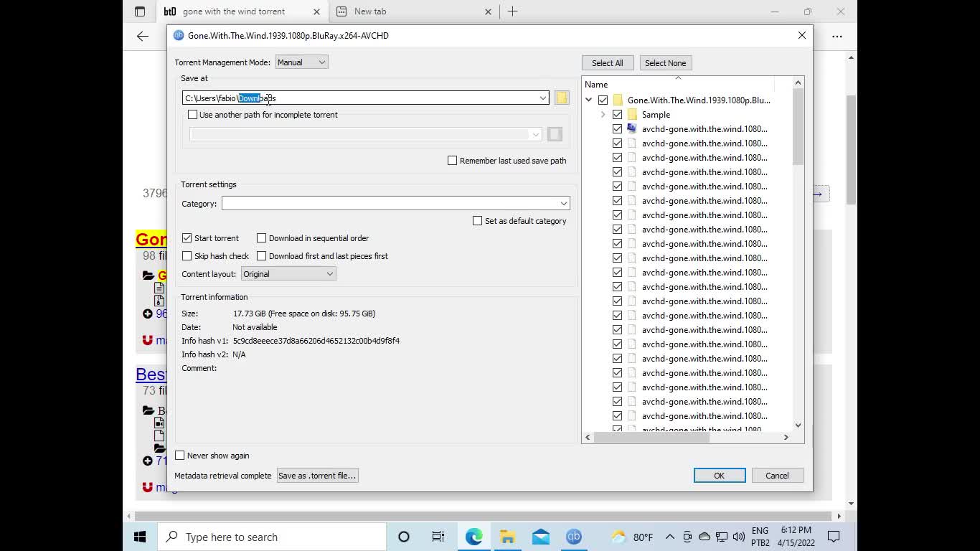Cancel the add torrent dialog
The image size is (980, 551).
pos(777,476)
